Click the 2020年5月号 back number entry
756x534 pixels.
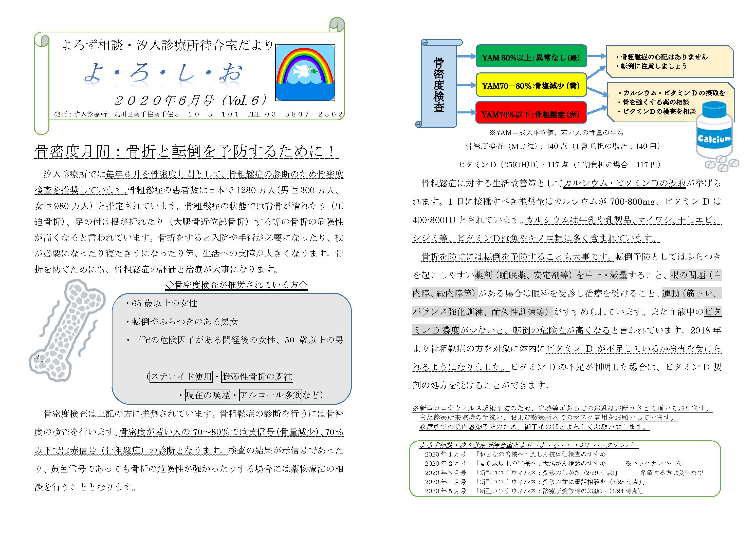pos(534,491)
